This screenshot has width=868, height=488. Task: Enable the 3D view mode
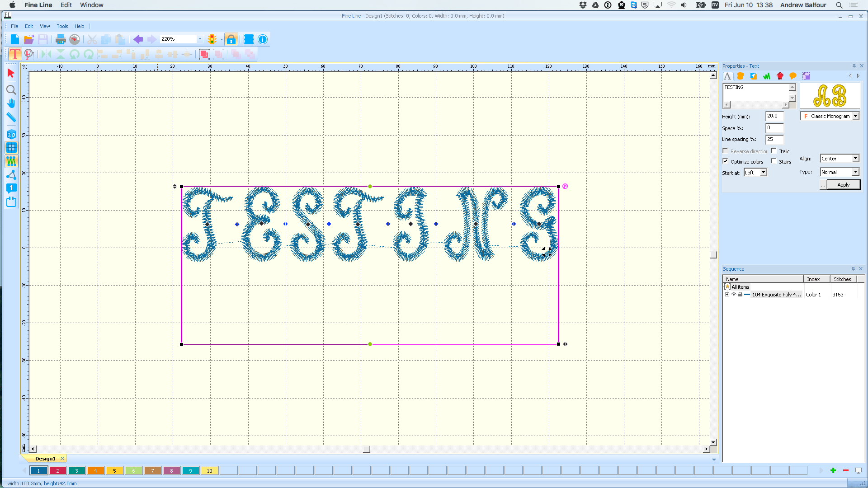click(x=11, y=134)
